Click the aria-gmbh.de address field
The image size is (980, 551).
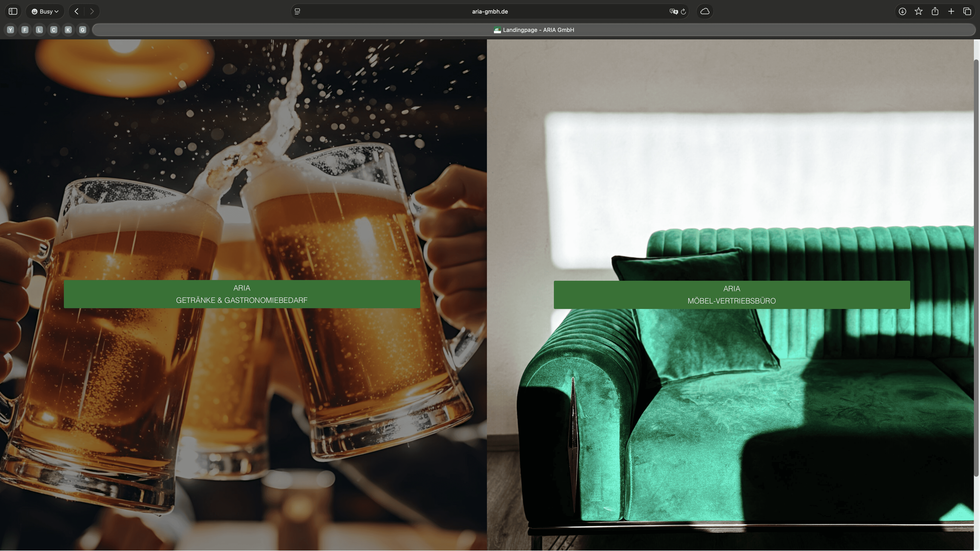coord(490,11)
